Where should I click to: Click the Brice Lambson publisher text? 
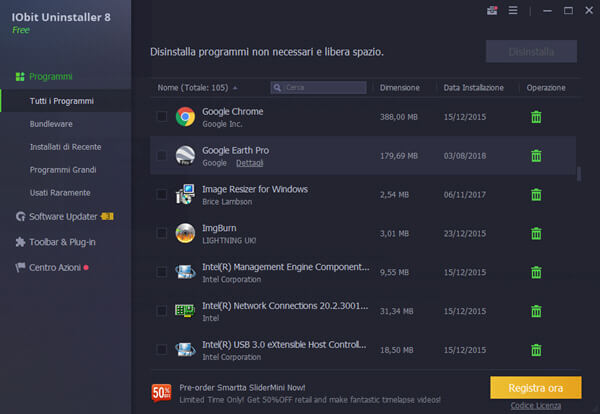pos(227,202)
